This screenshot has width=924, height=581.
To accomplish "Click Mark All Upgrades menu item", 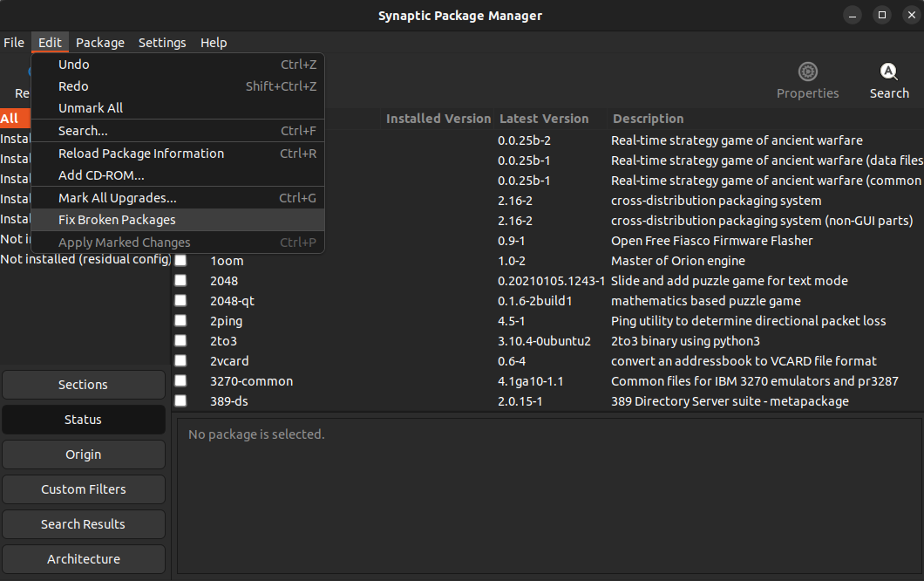I will [118, 198].
